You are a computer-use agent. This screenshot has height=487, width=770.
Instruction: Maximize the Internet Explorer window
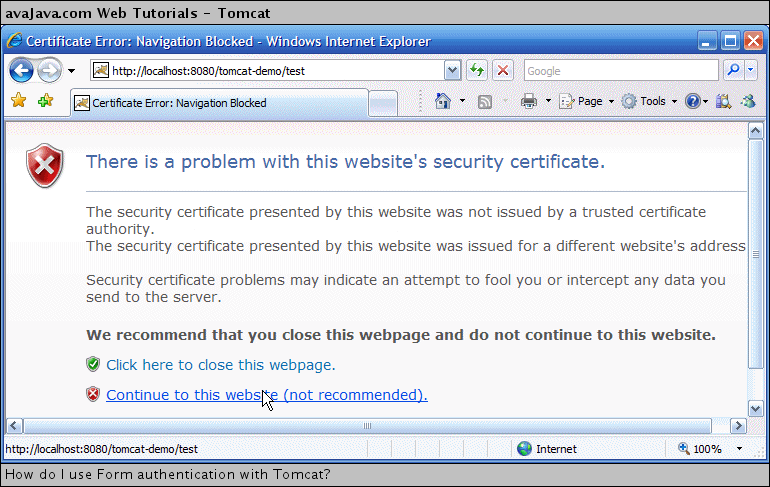(730, 41)
